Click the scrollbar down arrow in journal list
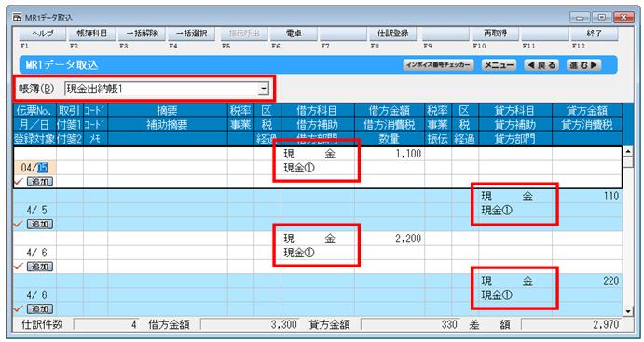 point(627,311)
